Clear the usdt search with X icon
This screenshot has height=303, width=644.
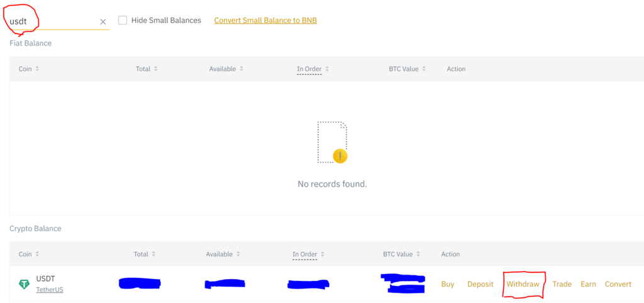point(103,22)
